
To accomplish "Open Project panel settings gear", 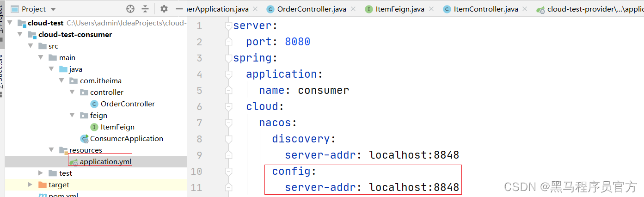I will [x=164, y=9].
